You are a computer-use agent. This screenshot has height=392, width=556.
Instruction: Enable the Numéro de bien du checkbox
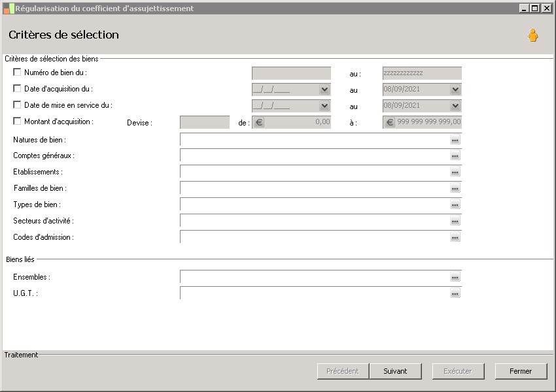point(17,73)
